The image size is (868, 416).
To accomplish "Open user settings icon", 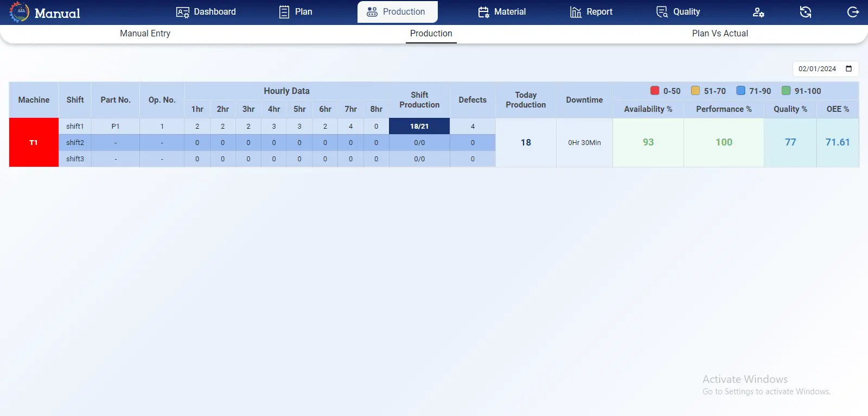I will tap(758, 12).
